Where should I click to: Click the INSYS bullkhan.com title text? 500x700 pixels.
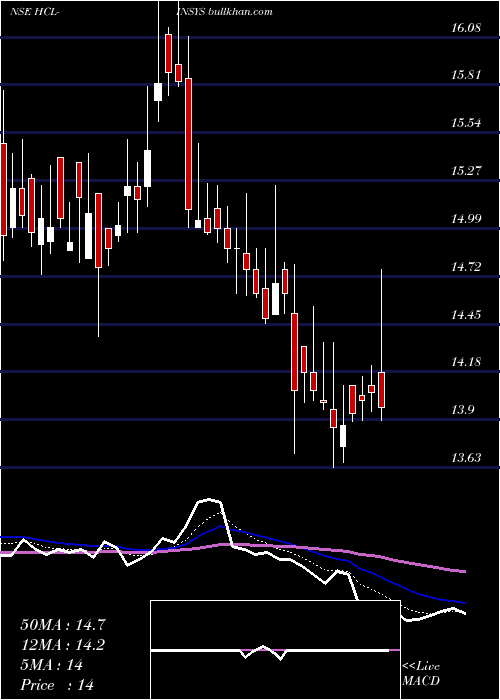tap(224, 12)
